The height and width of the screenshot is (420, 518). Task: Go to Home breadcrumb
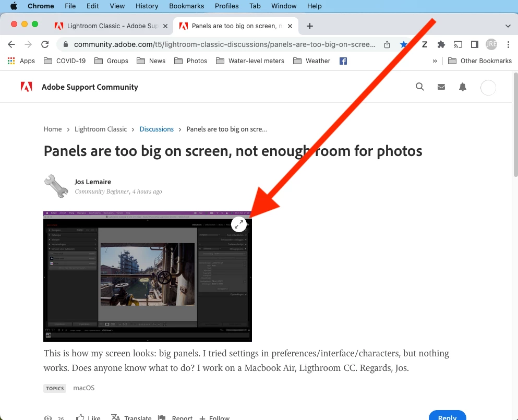tap(53, 129)
